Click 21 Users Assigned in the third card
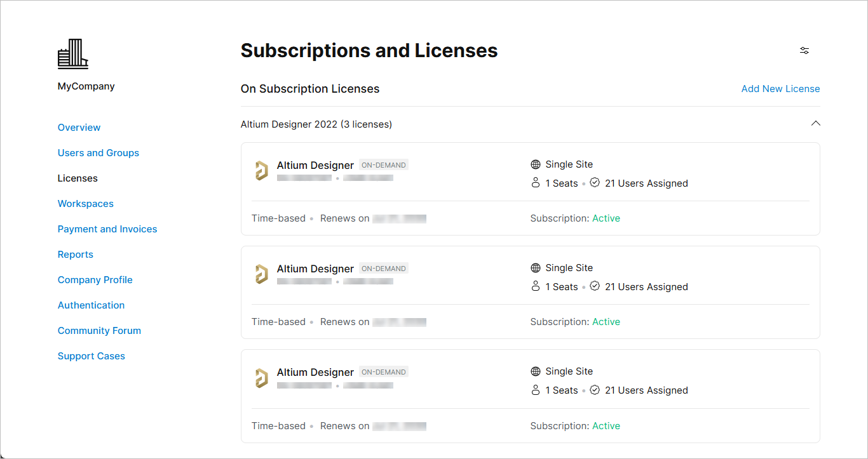 point(646,390)
